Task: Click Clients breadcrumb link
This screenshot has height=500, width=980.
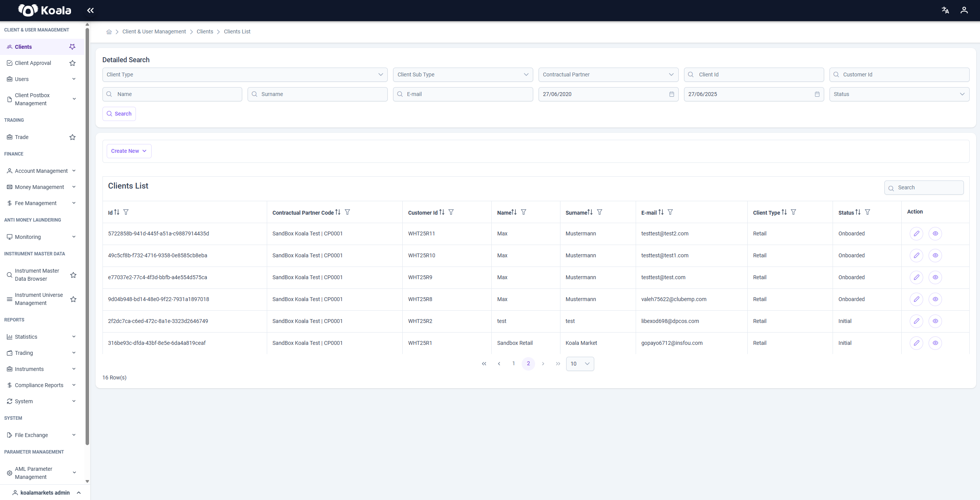Action: point(205,31)
